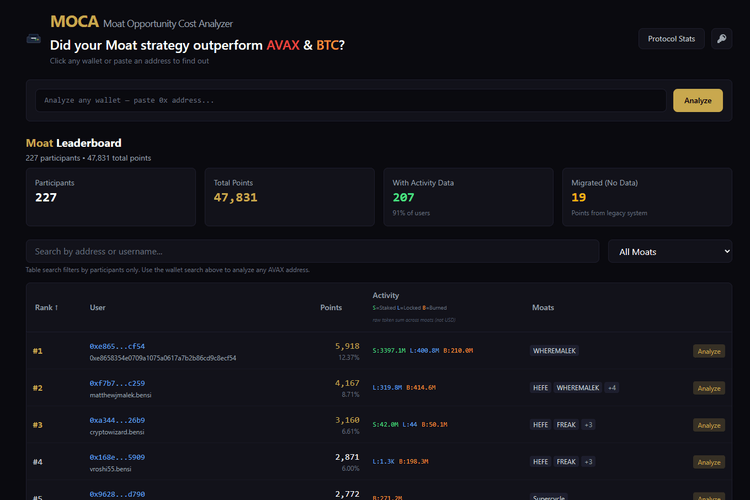This screenshot has height=500, width=750.
Task: Click the key icon button
Action: coord(721,39)
